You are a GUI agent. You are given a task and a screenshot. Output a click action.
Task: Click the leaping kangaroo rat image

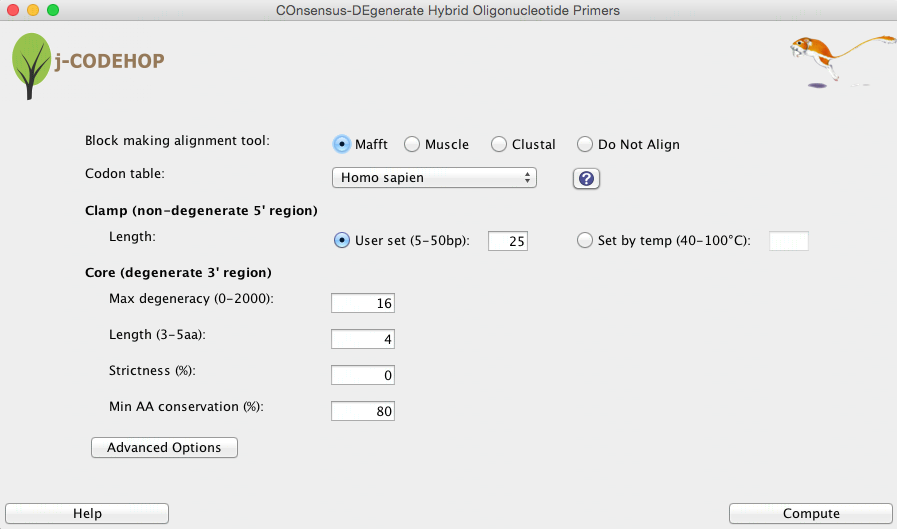coord(842,61)
